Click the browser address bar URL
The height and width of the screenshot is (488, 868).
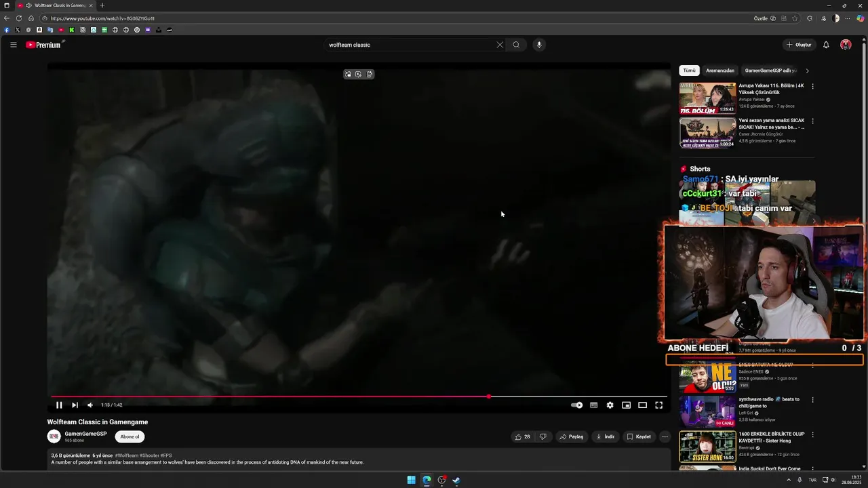coord(102,18)
